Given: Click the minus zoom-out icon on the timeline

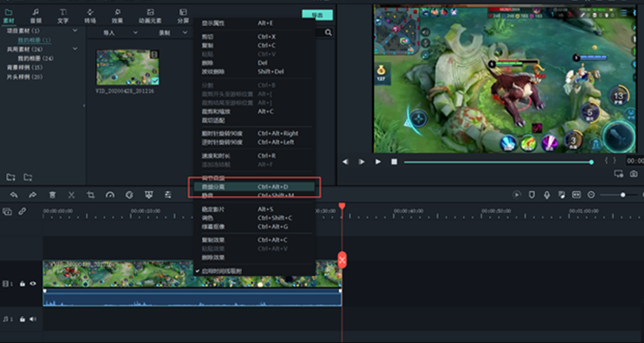Looking at the screenshot, I should point(591,195).
